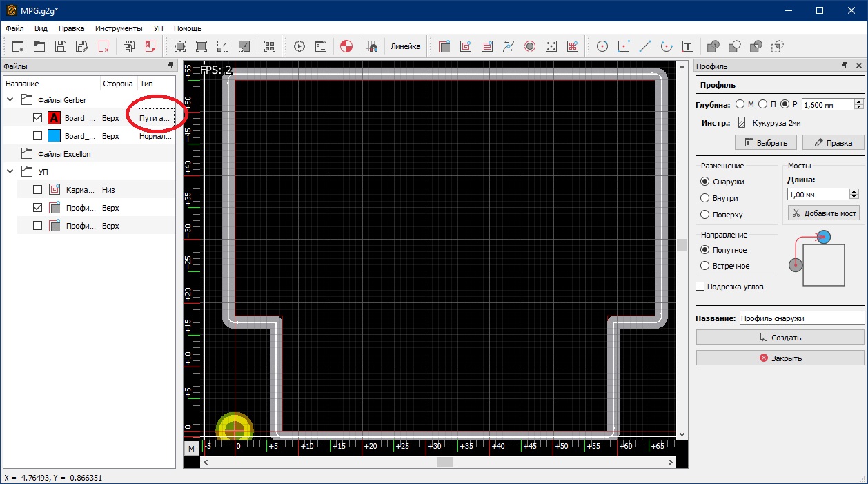The width and height of the screenshot is (868, 484).
Task: Select the Внутри placement radio button
Action: [x=705, y=198]
